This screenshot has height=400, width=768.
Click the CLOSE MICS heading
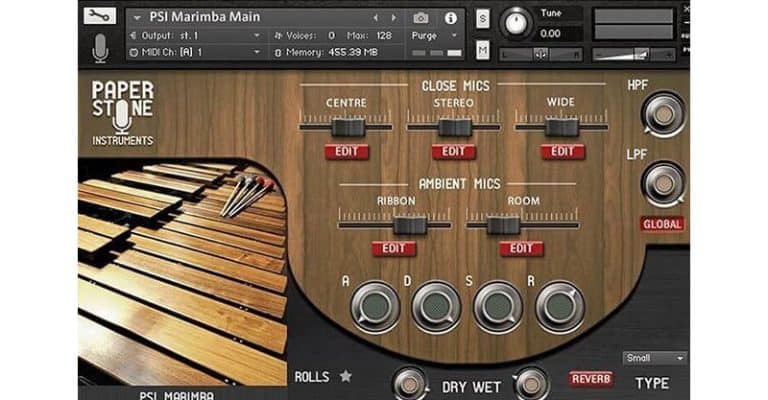click(x=456, y=86)
